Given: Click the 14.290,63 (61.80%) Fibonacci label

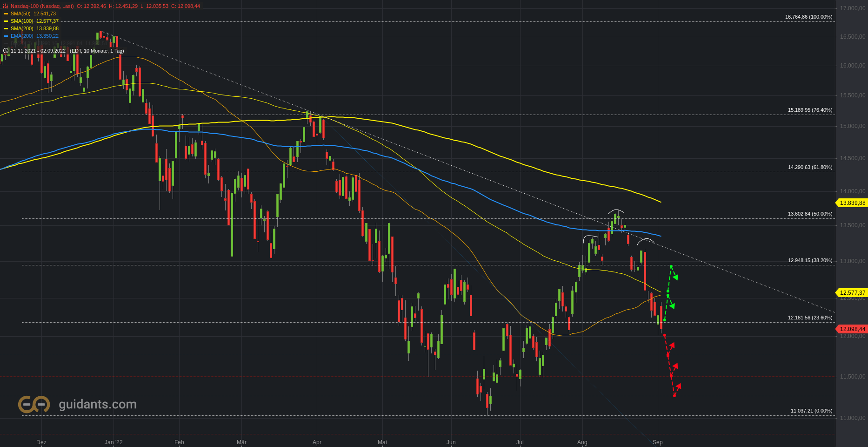Looking at the screenshot, I should pyautogui.click(x=810, y=167).
